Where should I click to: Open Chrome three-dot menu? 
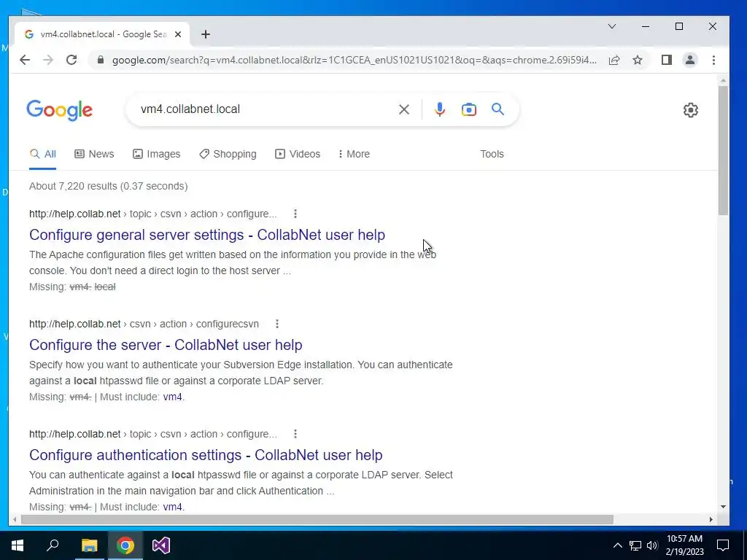[x=713, y=60]
